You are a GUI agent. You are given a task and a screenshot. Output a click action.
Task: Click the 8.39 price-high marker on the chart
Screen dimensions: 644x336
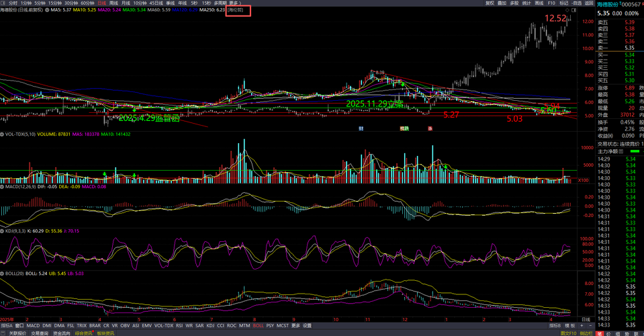coord(380,73)
